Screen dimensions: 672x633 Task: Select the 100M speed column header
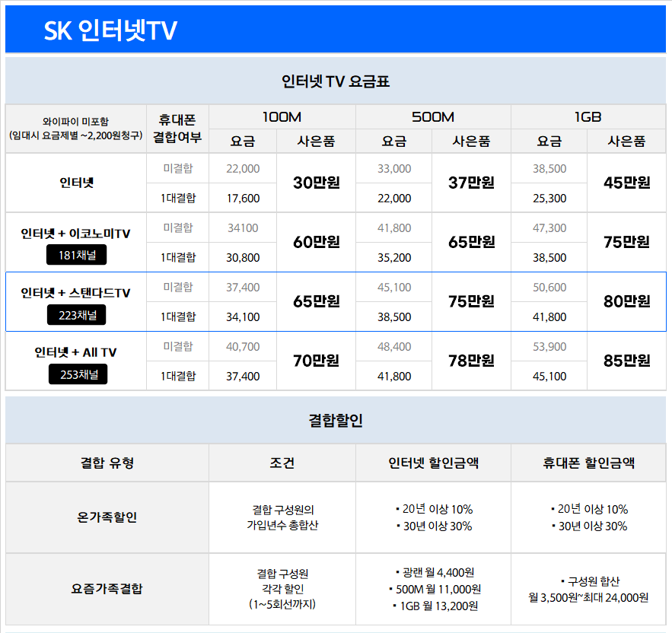pyautogui.click(x=282, y=117)
